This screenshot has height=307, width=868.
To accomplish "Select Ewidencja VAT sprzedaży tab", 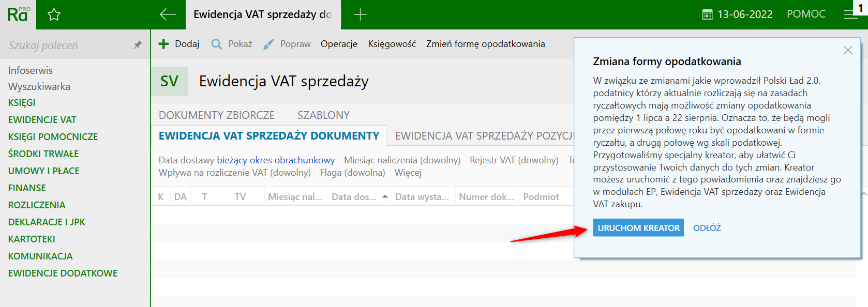I will (x=263, y=14).
